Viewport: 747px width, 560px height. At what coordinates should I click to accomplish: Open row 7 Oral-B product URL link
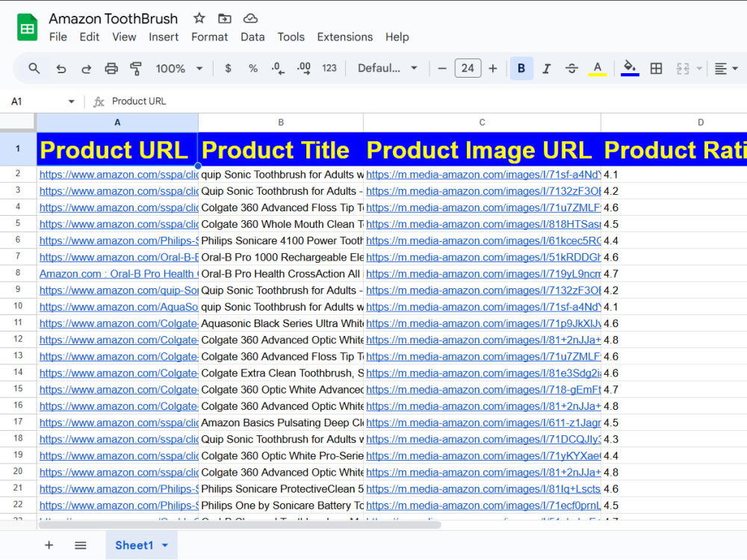(x=119, y=257)
